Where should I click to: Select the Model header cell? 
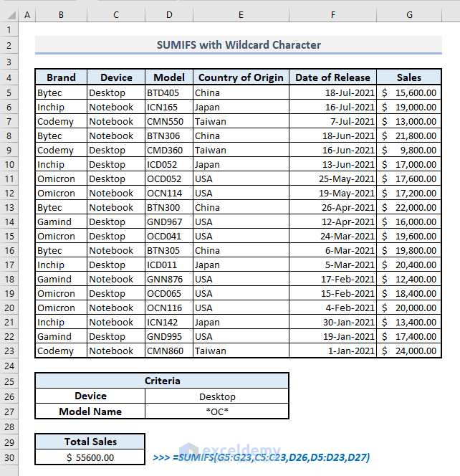point(169,77)
